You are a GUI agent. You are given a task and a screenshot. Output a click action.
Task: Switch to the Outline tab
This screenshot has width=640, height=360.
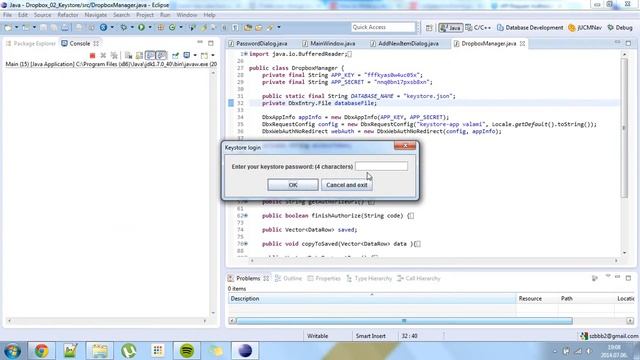(x=289, y=278)
